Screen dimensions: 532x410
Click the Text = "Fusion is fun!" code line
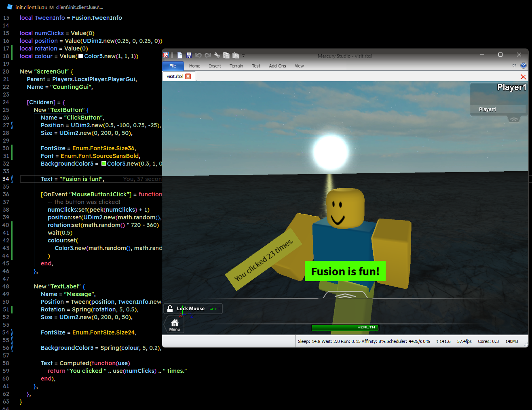(72, 179)
